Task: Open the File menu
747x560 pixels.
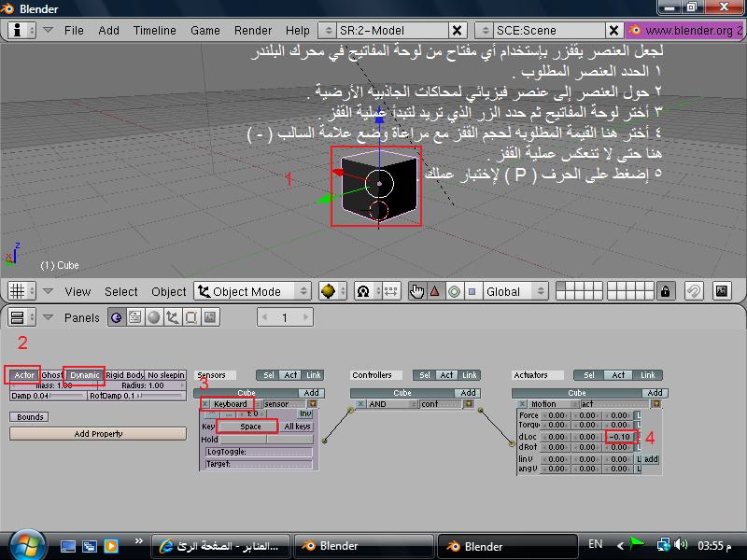Action: tap(74, 31)
